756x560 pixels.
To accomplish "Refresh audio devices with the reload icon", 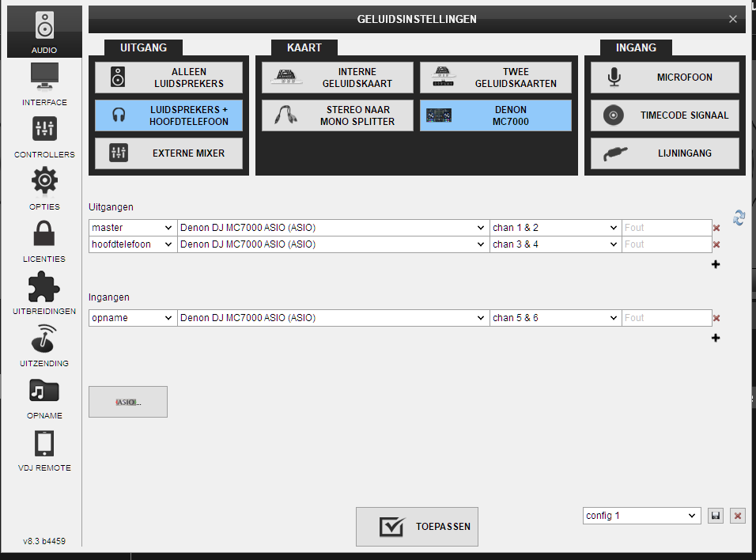I will coord(739,218).
